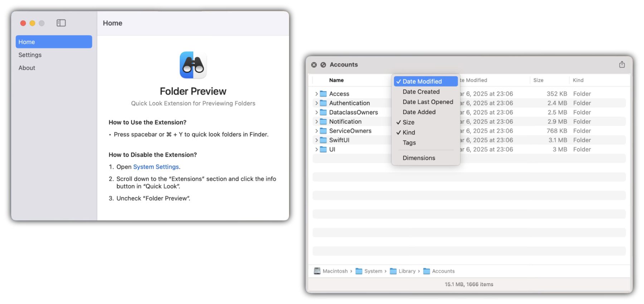Viewport: 644px width, 304px height.
Task: Click the Open in Finder circular icon
Action: click(323, 65)
